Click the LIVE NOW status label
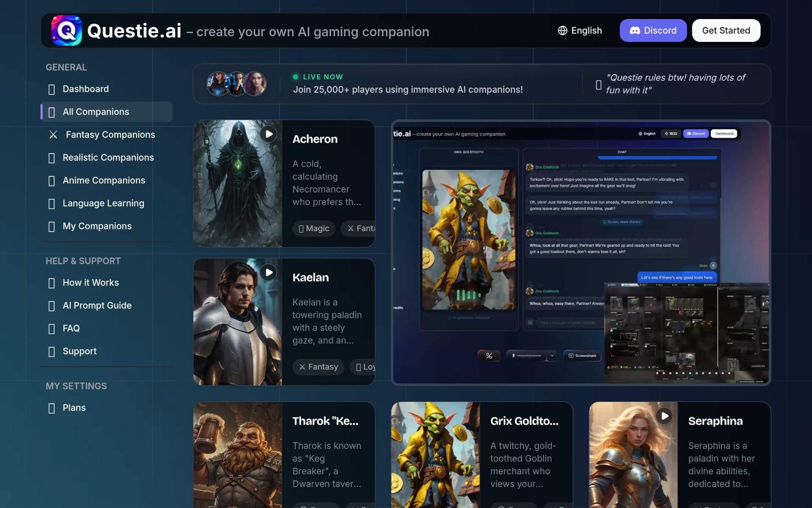The image size is (812, 508). pyautogui.click(x=318, y=77)
